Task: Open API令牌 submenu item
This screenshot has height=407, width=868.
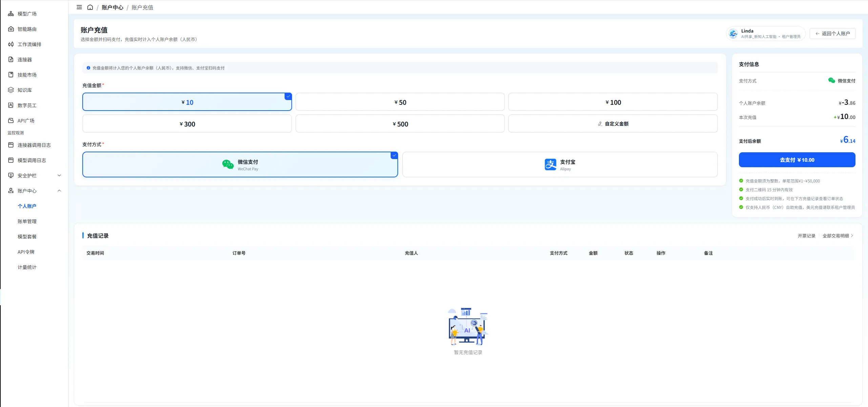Action: [26, 252]
